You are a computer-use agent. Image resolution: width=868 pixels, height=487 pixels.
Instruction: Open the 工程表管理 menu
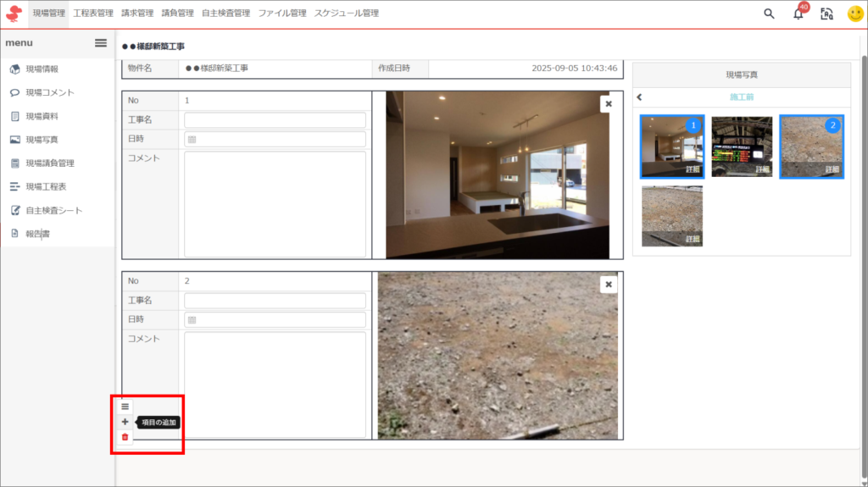tap(93, 14)
